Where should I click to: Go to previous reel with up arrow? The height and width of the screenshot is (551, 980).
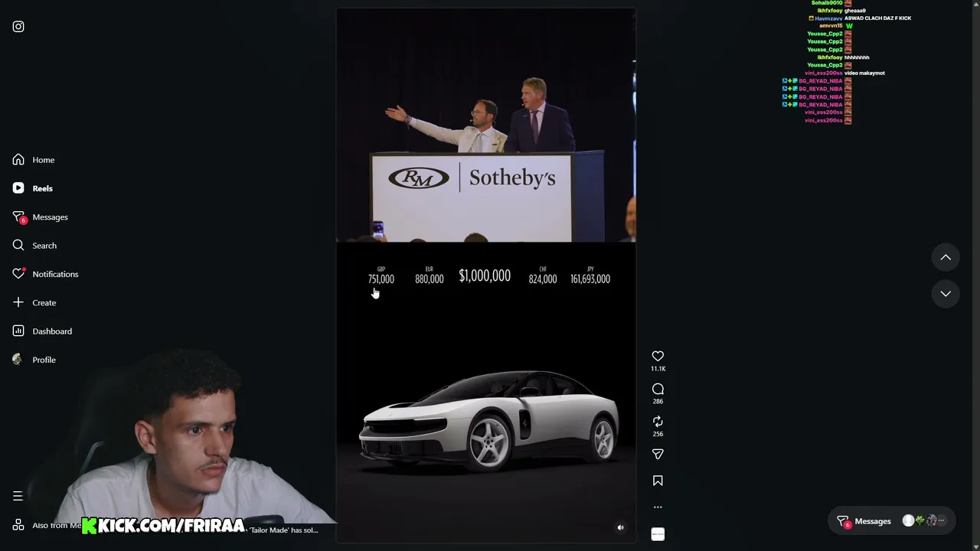tap(946, 258)
